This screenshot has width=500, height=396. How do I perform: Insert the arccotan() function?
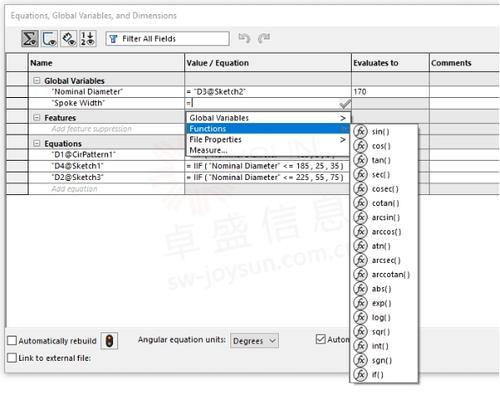tap(385, 275)
